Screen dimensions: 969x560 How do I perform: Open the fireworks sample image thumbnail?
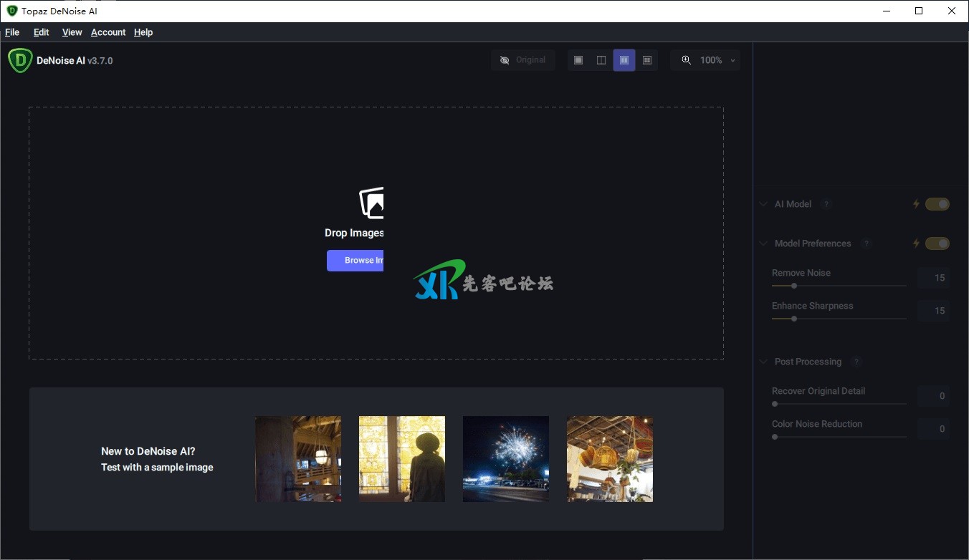click(506, 459)
